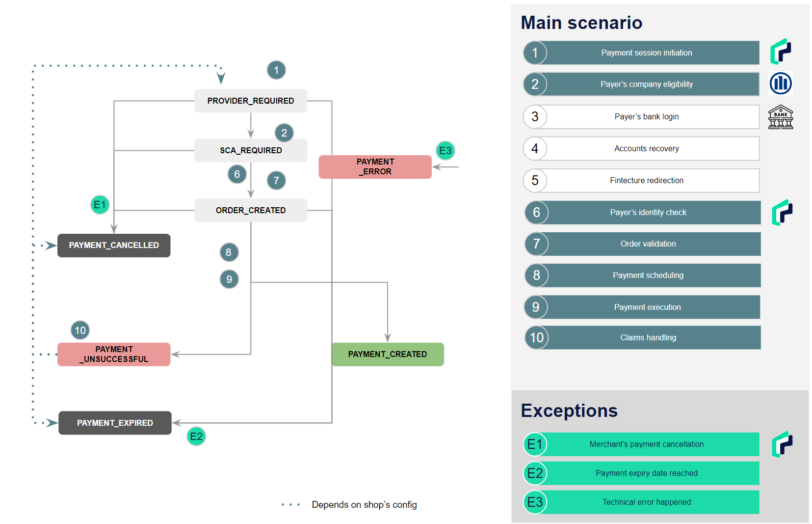Click the Payer's bank login step bar

point(642,117)
